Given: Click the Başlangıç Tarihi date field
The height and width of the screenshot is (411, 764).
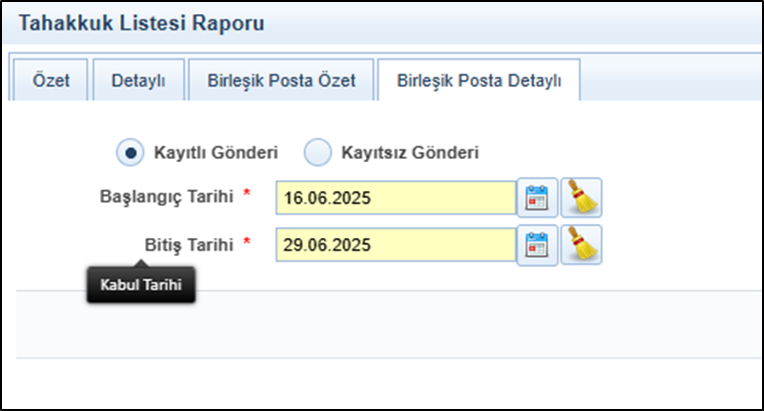Looking at the screenshot, I should pos(396,198).
